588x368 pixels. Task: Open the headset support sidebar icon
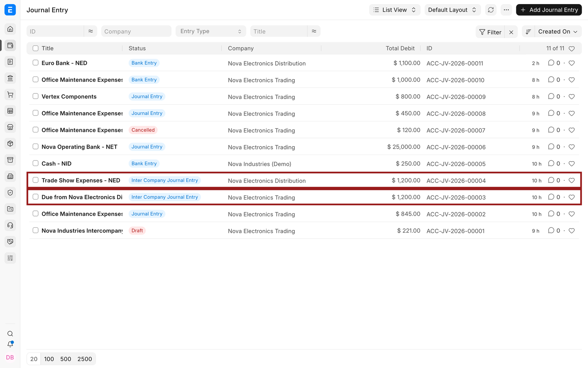[10, 225]
